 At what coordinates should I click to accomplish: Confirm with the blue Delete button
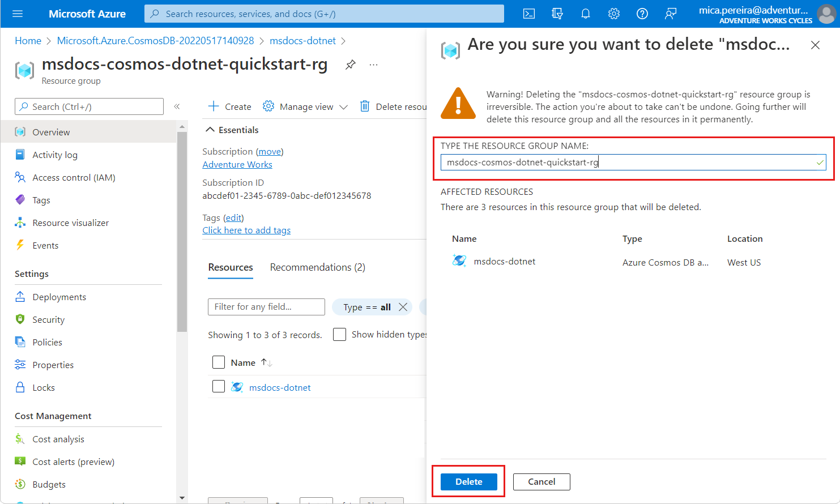(469, 481)
